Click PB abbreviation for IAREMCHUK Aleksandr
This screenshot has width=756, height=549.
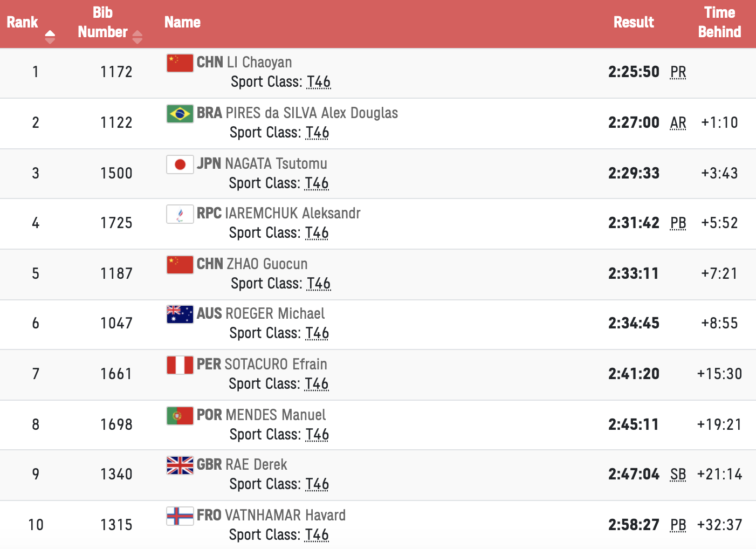(678, 223)
